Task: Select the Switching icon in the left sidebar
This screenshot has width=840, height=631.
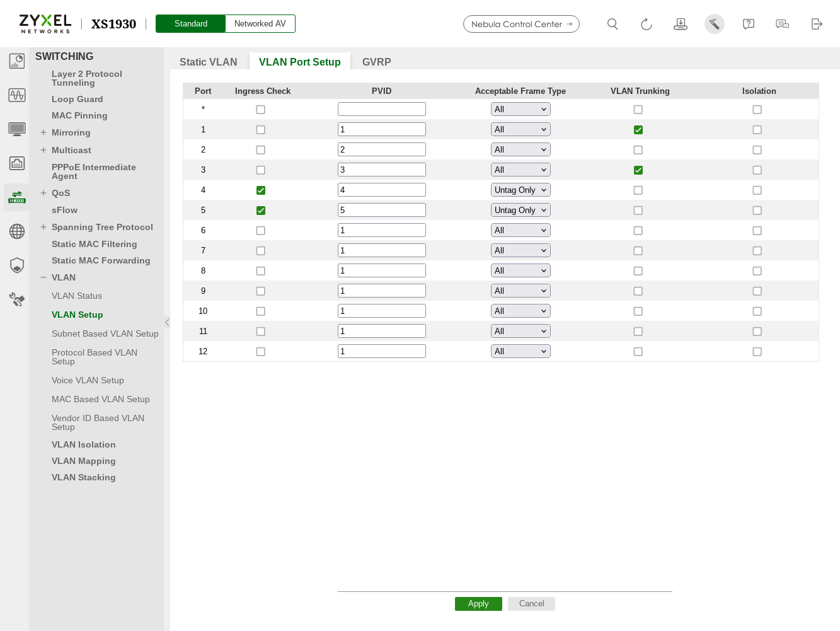Action: (x=16, y=197)
